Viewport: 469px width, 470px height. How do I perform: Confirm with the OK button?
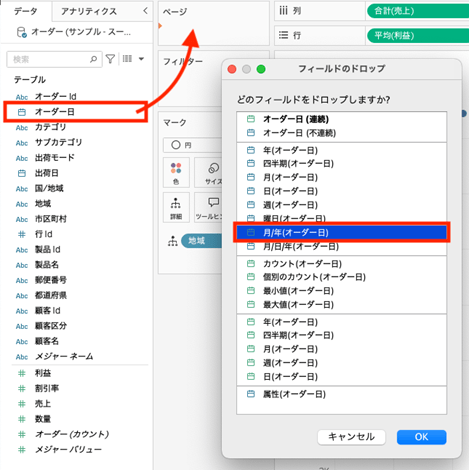point(421,437)
